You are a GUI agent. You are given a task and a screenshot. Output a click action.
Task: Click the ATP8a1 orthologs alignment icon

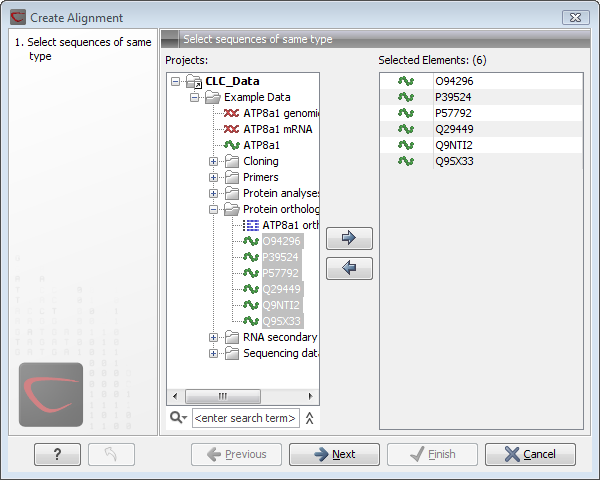click(251, 225)
